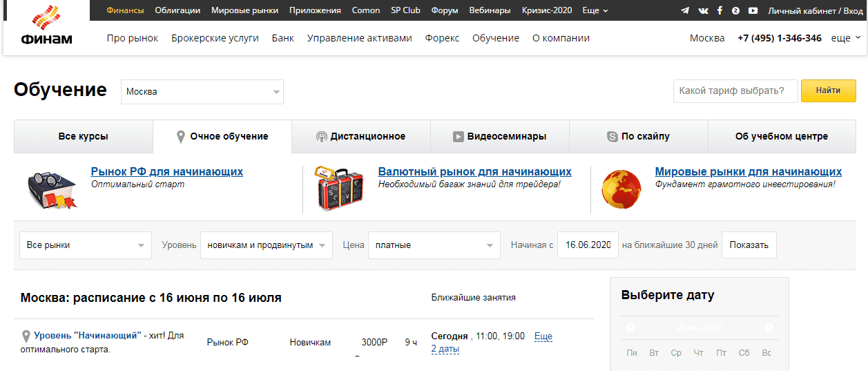This screenshot has height=371, width=868.
Task: Open the Москва city dropdown beside Обучение
Action: [202, 92]
